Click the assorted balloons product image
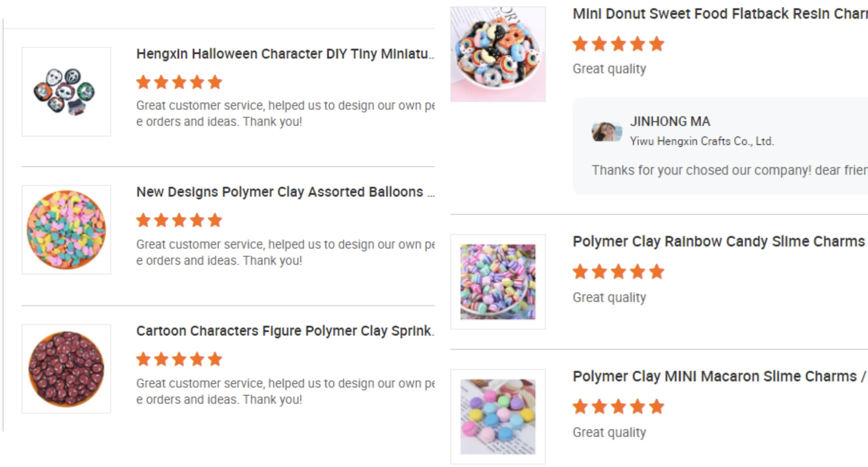868x467 pixels. point(66,230)
